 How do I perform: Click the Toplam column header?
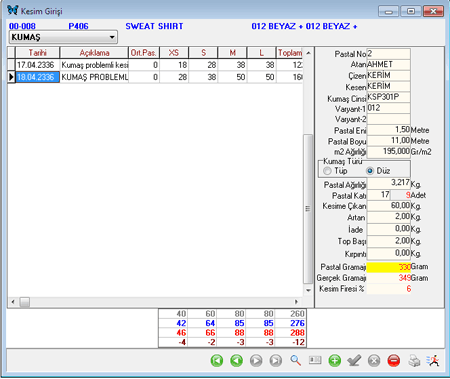point(290,53)
